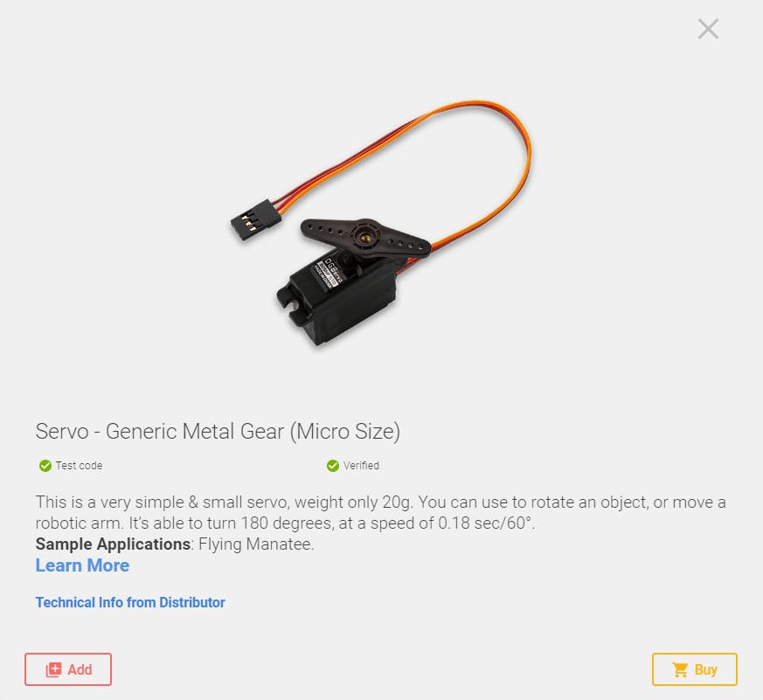Click the red plus icon in Add
Viewport: 763px width, 700px height.
[53, 669]
